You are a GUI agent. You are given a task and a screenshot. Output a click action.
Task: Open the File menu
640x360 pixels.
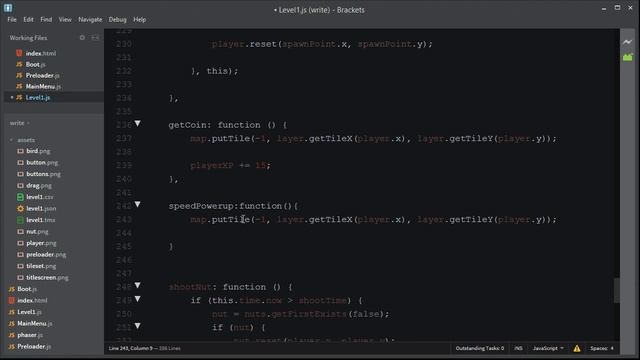[12, 19]
